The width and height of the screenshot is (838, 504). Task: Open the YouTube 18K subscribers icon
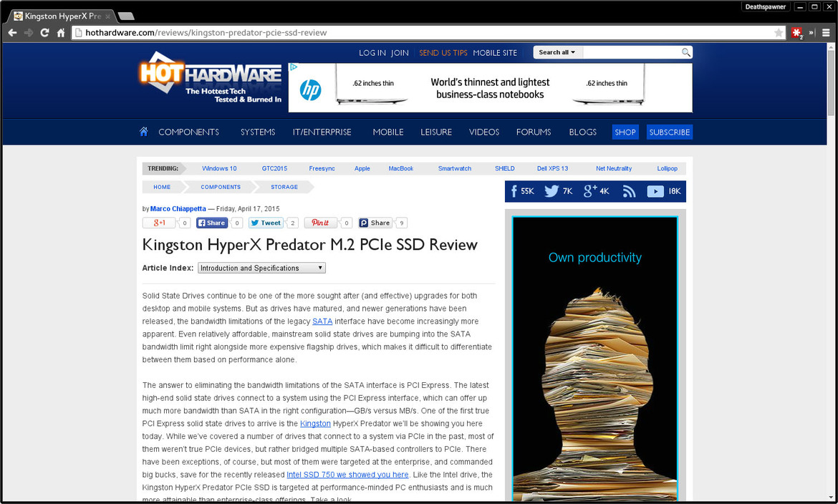(x=664, y=191)
